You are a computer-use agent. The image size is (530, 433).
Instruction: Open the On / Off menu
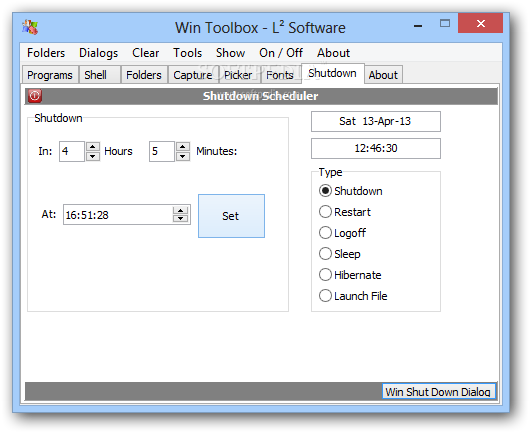click(281, 53)
